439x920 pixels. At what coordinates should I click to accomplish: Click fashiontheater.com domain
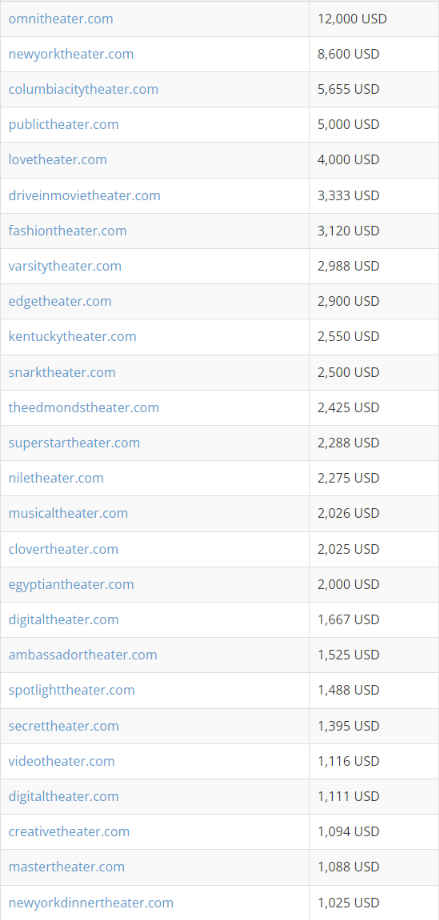[67, 231]
